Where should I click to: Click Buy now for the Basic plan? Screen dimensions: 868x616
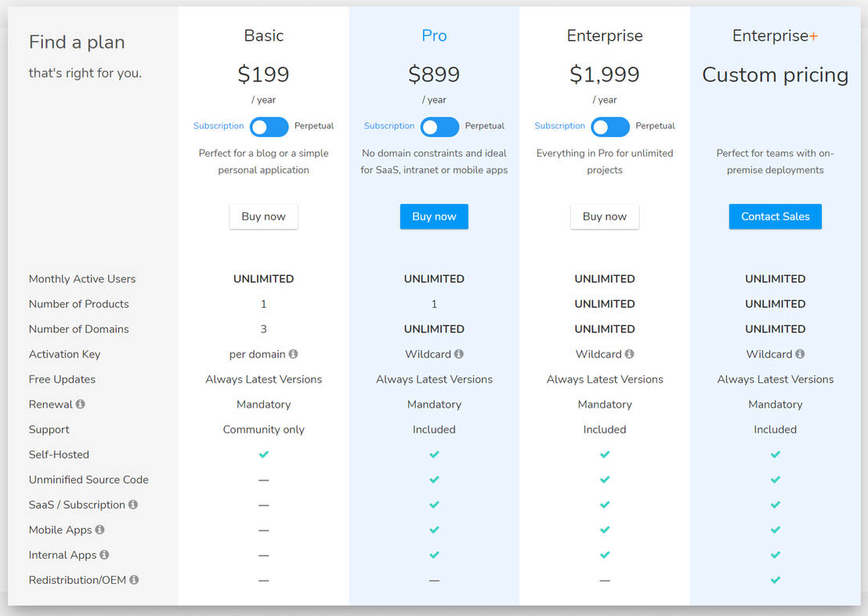click(263, 216)
